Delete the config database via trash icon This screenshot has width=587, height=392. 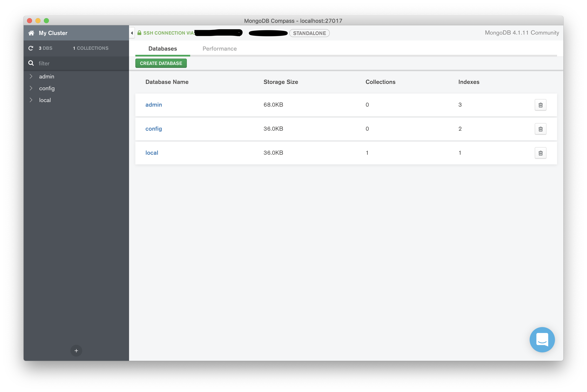tap(540, 129)
